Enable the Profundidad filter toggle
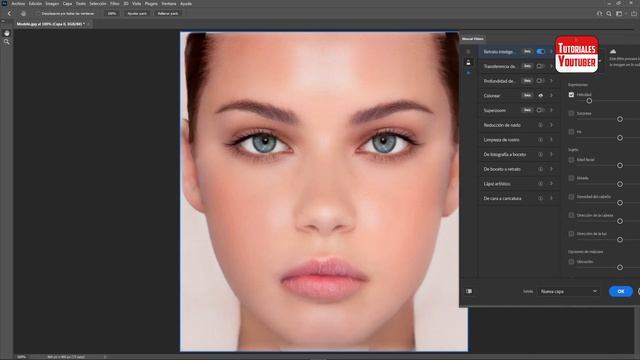Image resolution: width=640 pixels, height=360 pixels. click(540, 81)
